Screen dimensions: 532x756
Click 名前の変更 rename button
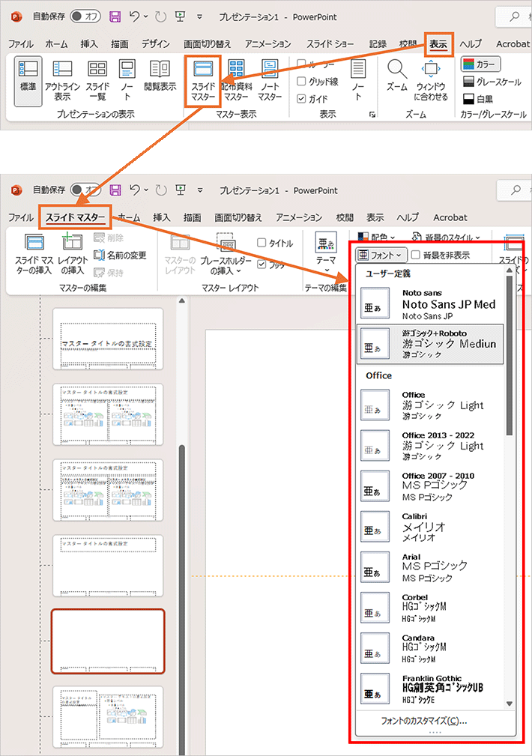pos(120,255)
